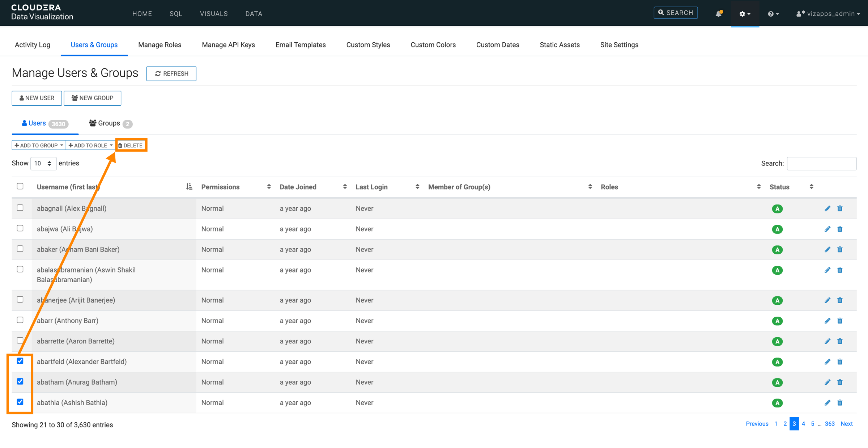Check the abagnall user checkbox
Screen dimensions: 868x448
point(20,208)
